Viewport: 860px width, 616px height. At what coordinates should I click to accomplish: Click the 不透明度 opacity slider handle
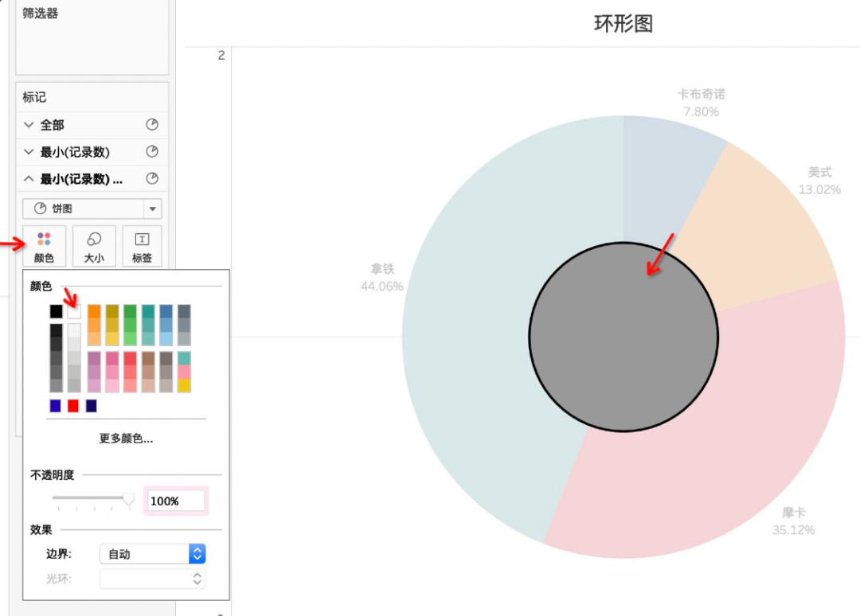pyautogui.click(x=128, y=499)
